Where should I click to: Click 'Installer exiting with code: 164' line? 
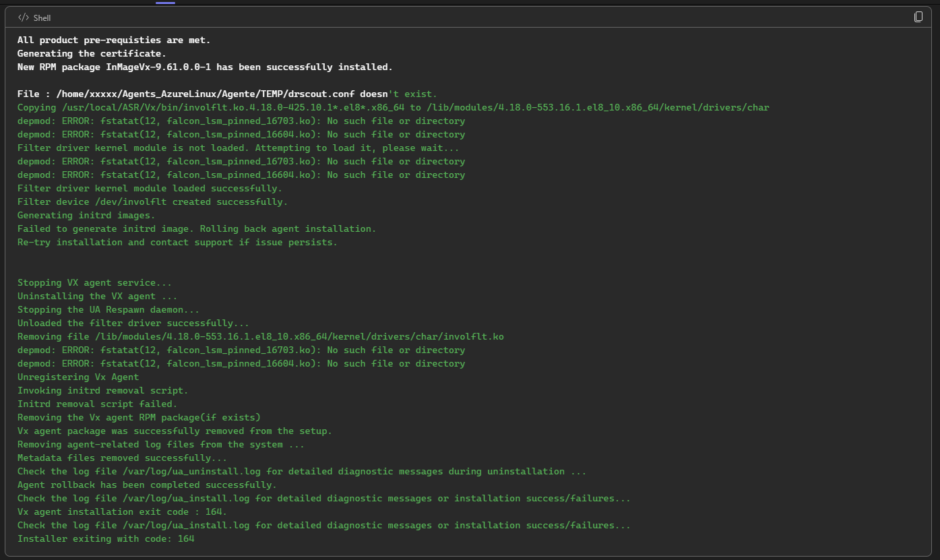pyautogui.click(x=106, y=539)
